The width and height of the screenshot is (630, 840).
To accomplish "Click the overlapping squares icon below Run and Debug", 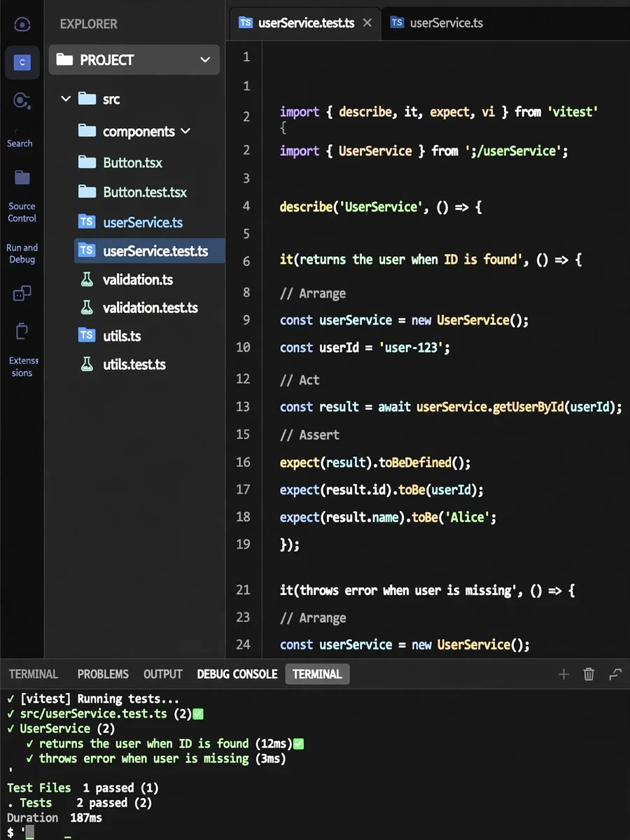I will point(22,293).
